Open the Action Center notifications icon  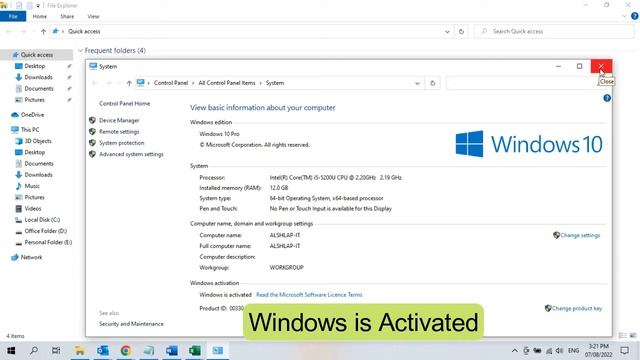[x=624, y=351]
